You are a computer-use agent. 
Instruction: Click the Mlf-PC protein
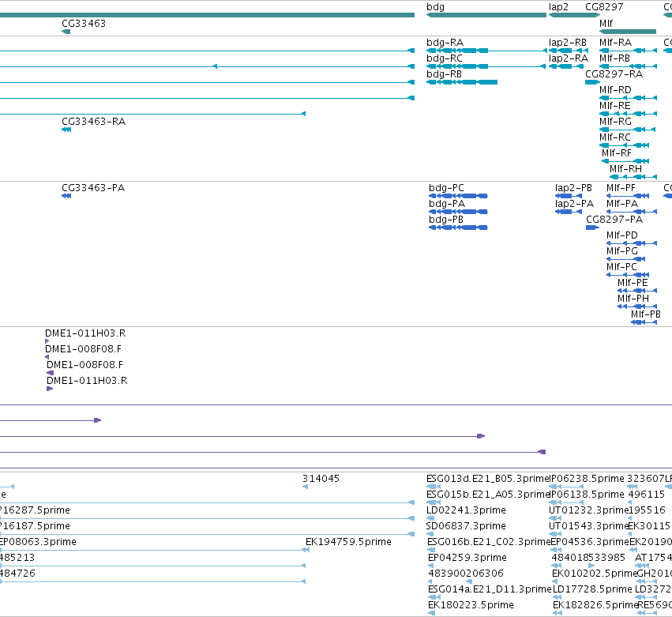[628, 275]
